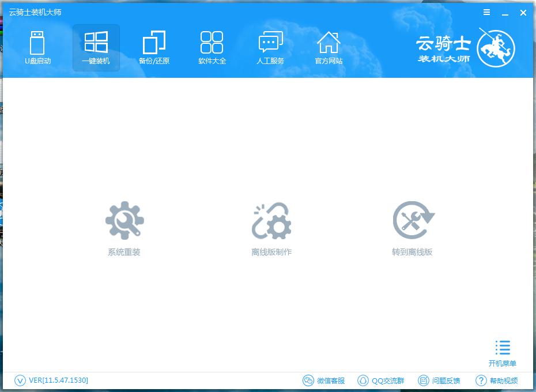Click the VER[11.5.47.1530] version text
This screenshot has width=536, height=392.
click(58, 380)
